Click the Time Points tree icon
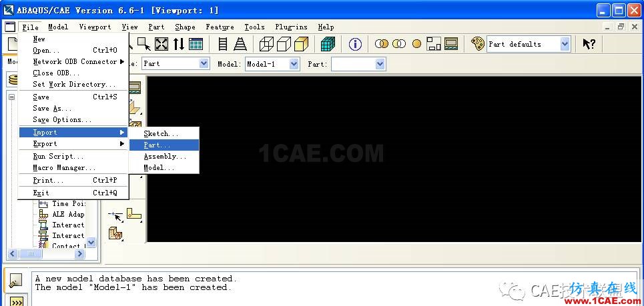This screenshot has height=306, width=644. pos(43,203)
